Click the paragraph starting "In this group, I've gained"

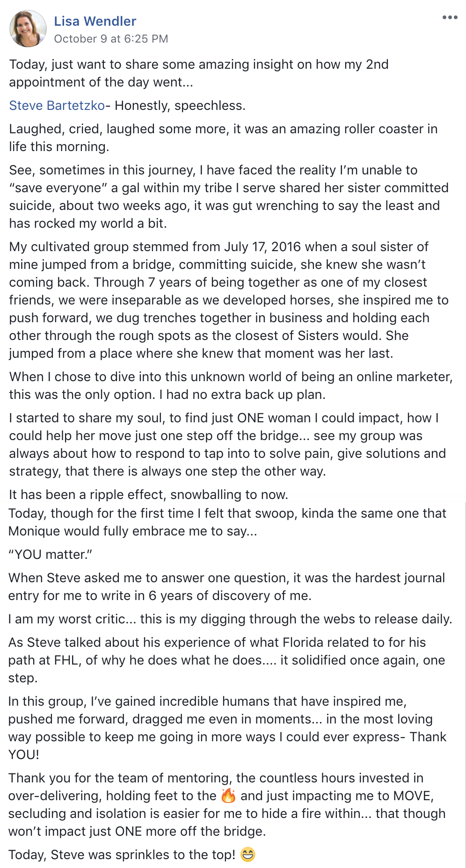click(227, 728)
